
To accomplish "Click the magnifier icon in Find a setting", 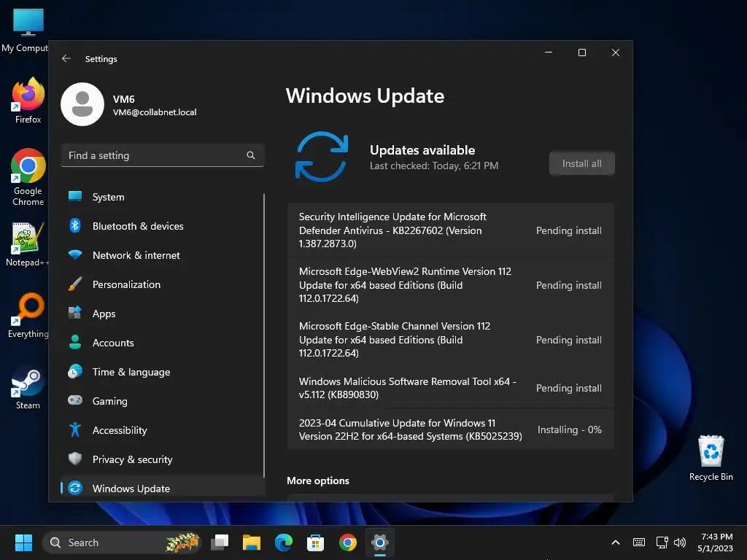I will pos(251,155).
